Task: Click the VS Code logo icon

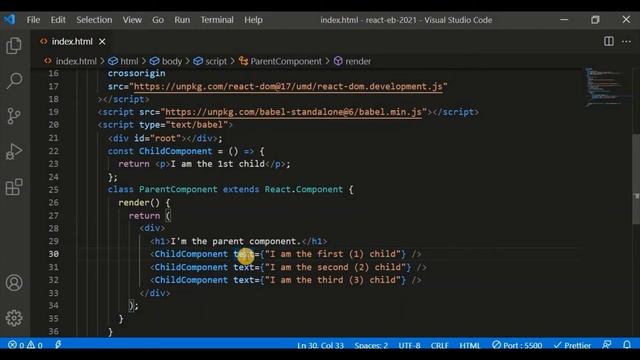Action: (9, 20)
